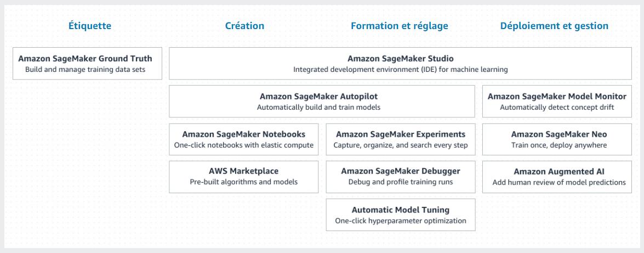Select the Déploiement et gestion heading

554,26
